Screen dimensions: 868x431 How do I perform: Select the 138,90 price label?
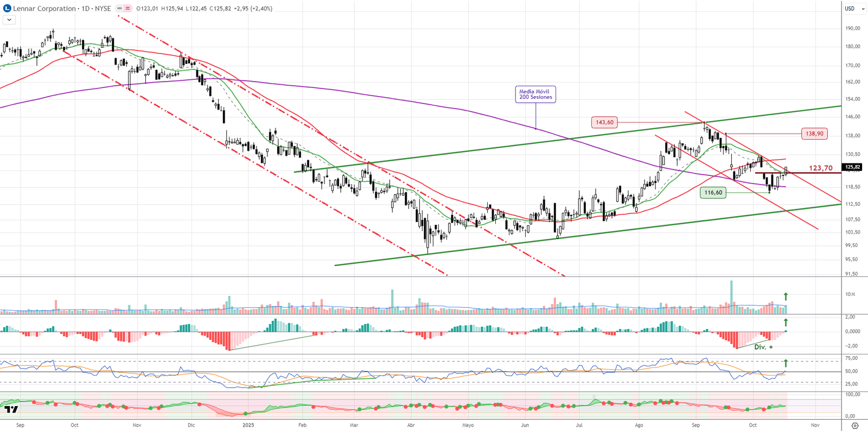click(814, 134)
